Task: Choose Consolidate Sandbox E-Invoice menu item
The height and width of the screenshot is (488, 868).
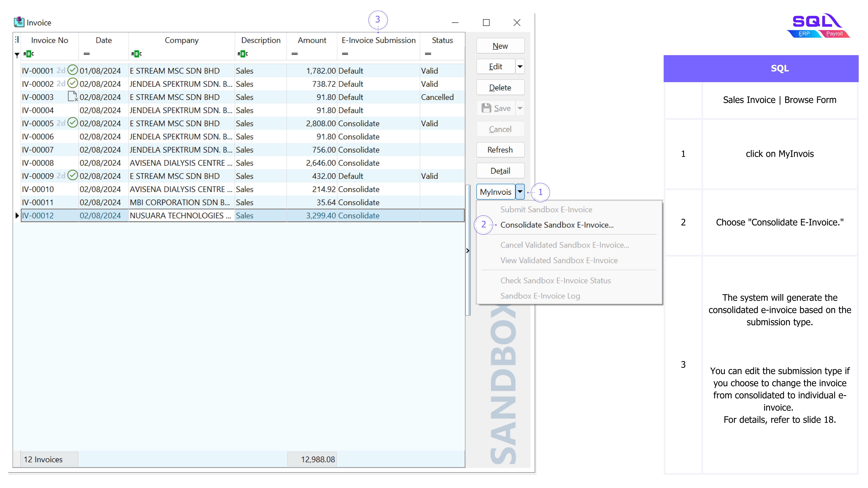Action: click(557, 225)
